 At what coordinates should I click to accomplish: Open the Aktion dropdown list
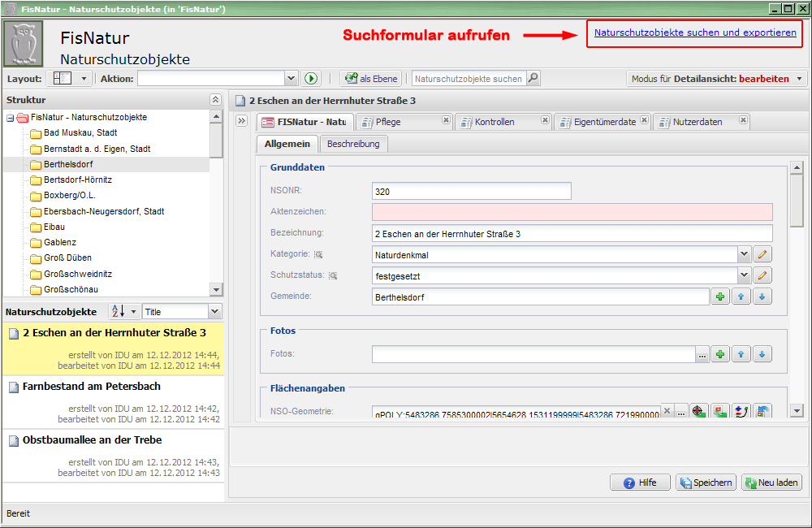292,79
